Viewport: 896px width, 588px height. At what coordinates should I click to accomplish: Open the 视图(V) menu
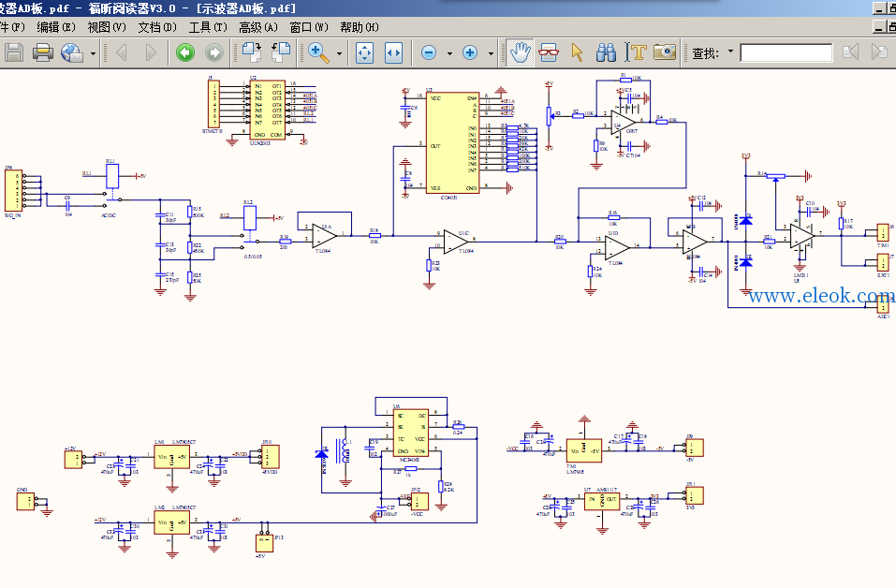click(107, 27)
